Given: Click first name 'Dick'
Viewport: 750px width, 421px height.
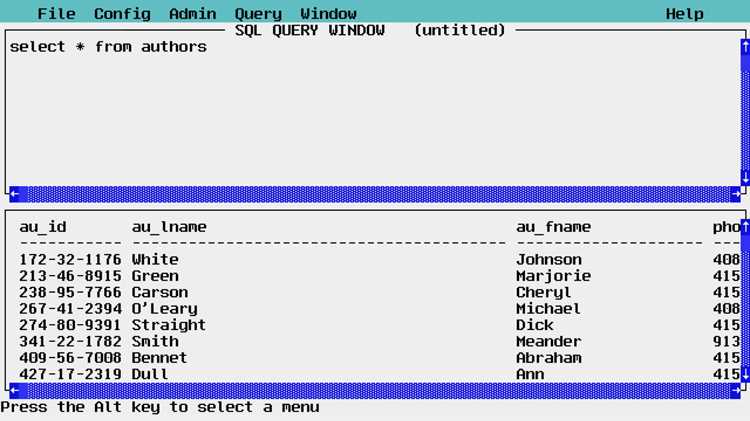Looking at the screenshot, I should (x=535, y=325).
